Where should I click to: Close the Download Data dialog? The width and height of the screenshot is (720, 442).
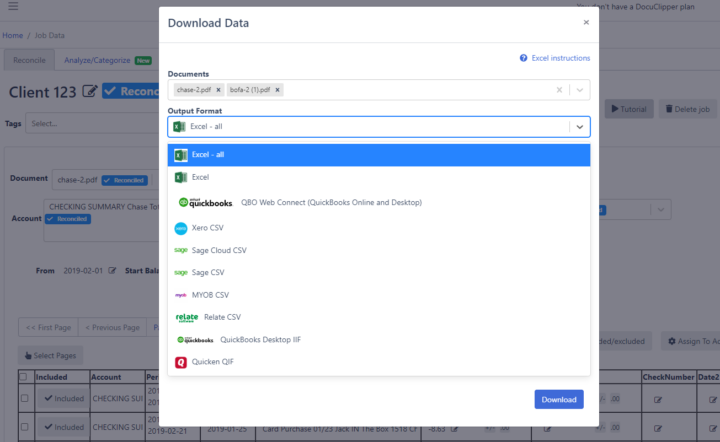(x=586, y=22)
